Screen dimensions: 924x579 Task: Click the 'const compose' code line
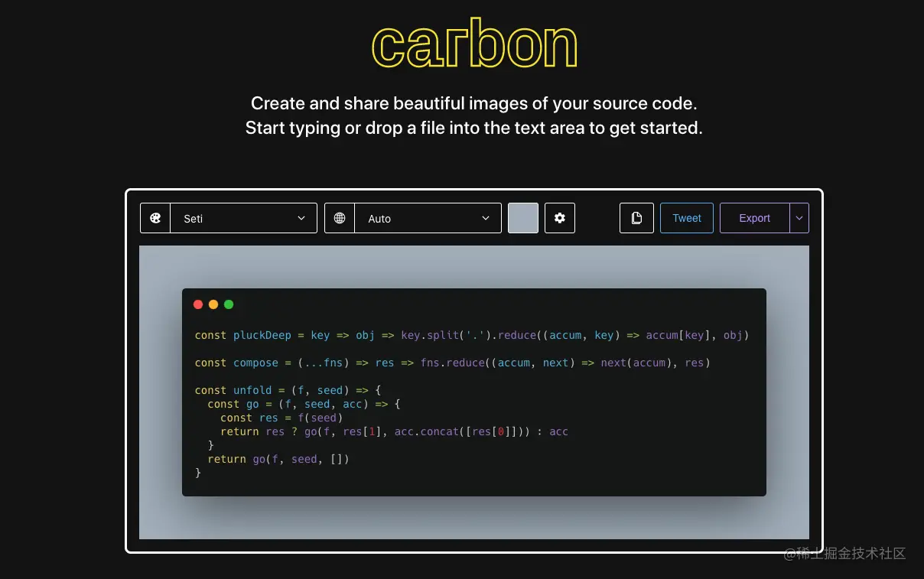coord(453,363)
